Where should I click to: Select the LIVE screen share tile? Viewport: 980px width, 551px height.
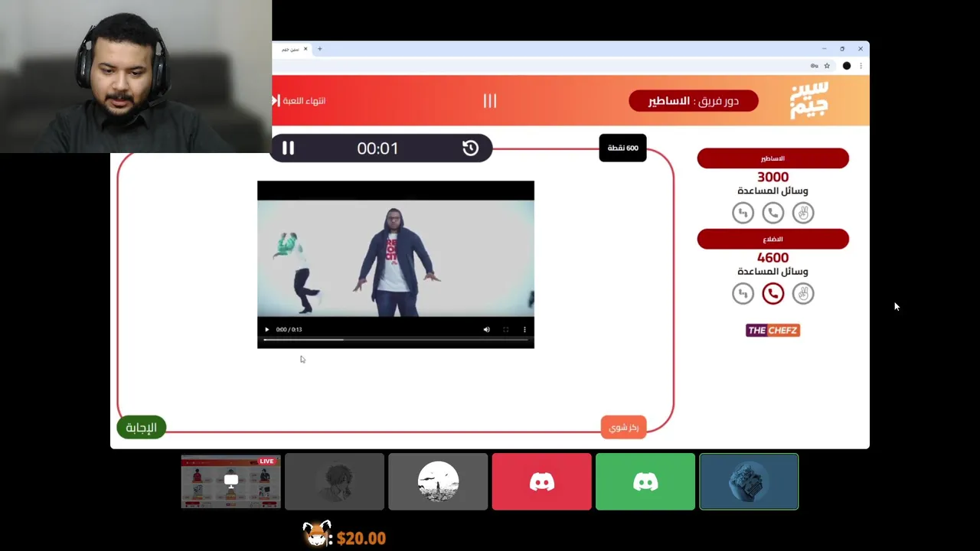click(x=230, y=481)
